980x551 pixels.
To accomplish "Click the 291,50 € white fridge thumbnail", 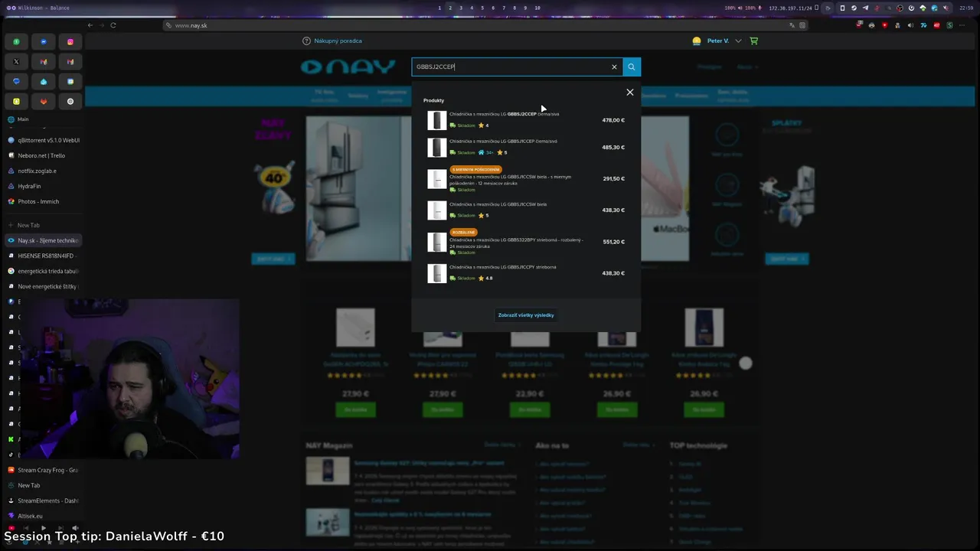I will [x=436, y=179].
